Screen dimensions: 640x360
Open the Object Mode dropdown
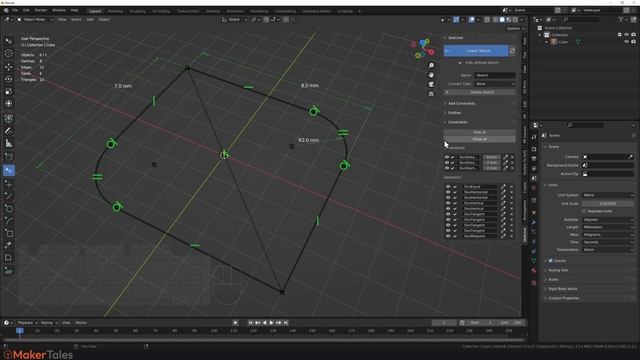tap(35, 19)
